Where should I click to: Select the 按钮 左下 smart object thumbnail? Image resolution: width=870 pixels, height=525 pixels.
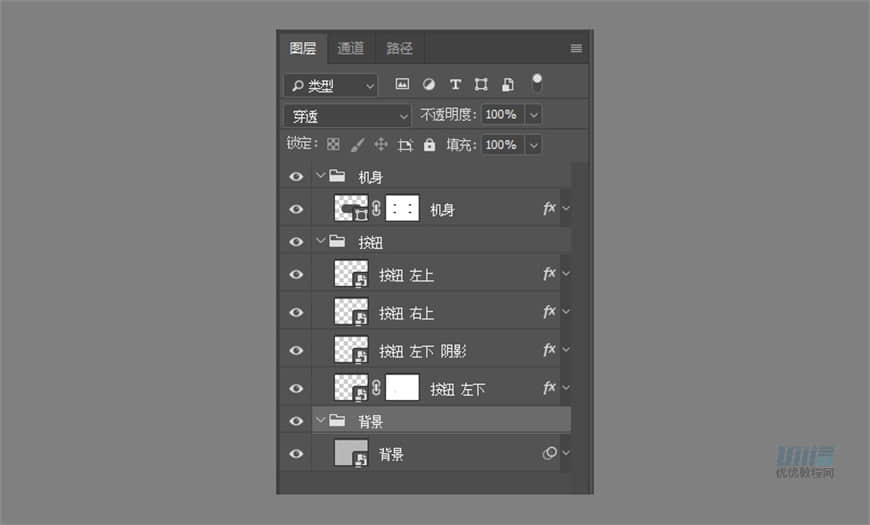point(351,387)
